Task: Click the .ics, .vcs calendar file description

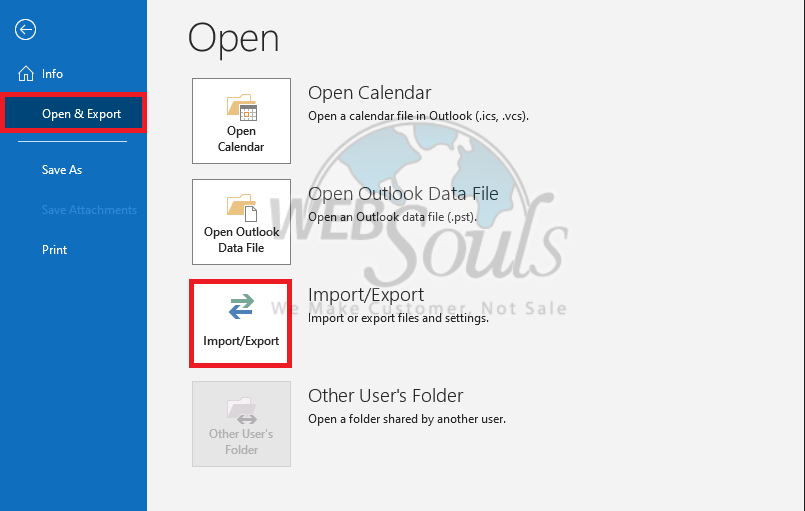Action: point(418,116)
